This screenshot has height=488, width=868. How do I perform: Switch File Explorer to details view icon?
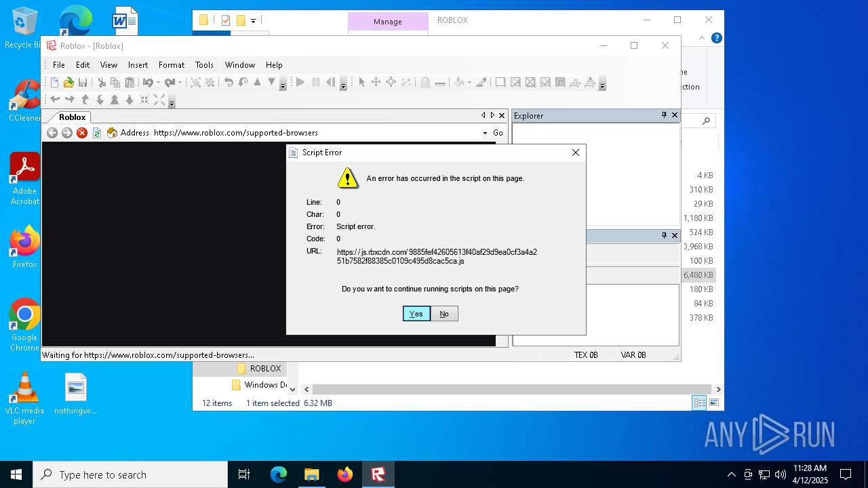(699, 403)
